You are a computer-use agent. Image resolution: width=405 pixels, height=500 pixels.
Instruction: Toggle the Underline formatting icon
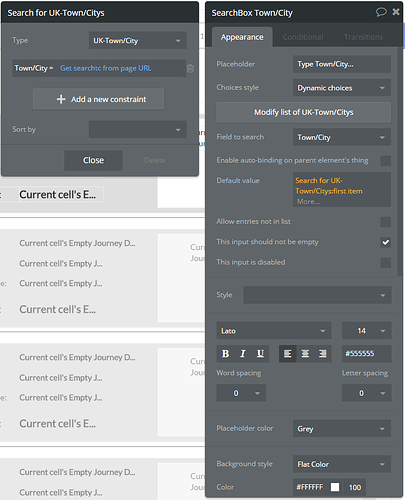point(260,354)
